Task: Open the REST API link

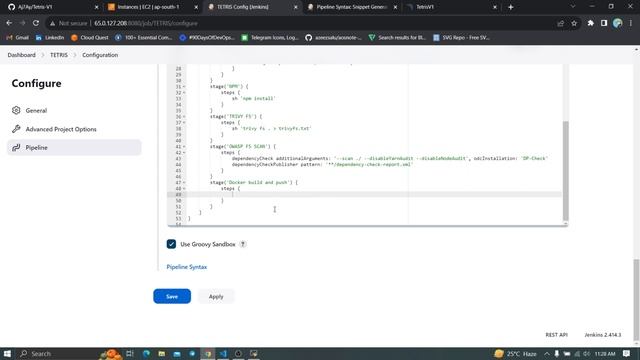Action: 556,335
